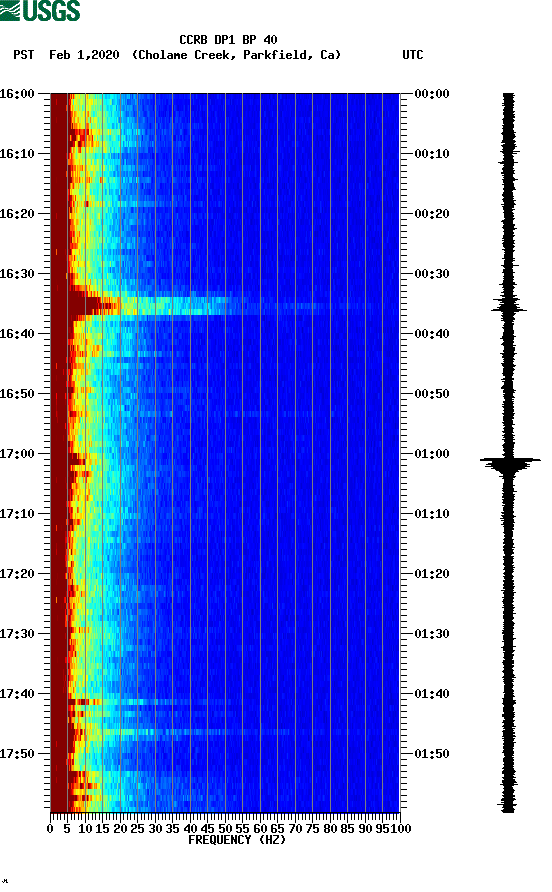
Task: Click the date 'Feb 1,2020'
Action: point(84,55)
